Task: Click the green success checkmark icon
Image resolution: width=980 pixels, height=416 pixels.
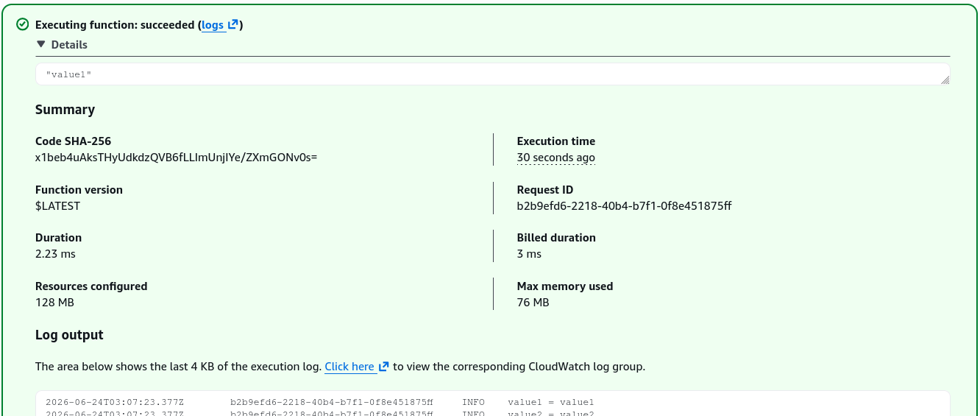Action: [x=23, y=25]
